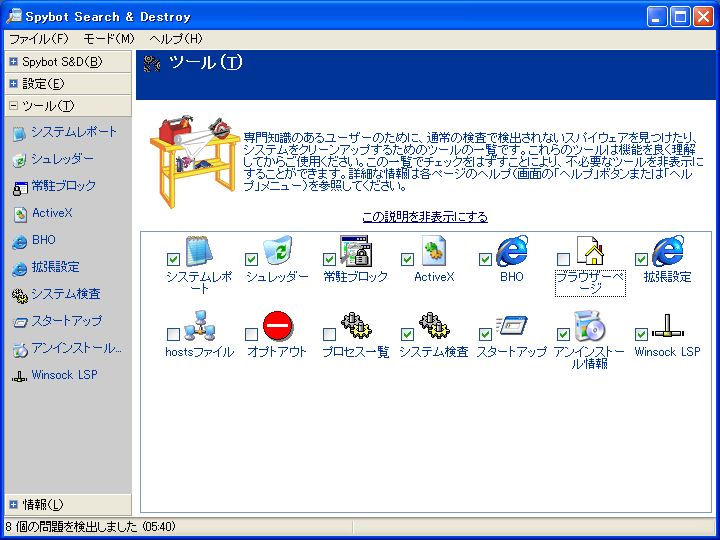Click the アンインストール情報 label in the grid
This screenshot has height=540, width=720.
click(590, 358)
